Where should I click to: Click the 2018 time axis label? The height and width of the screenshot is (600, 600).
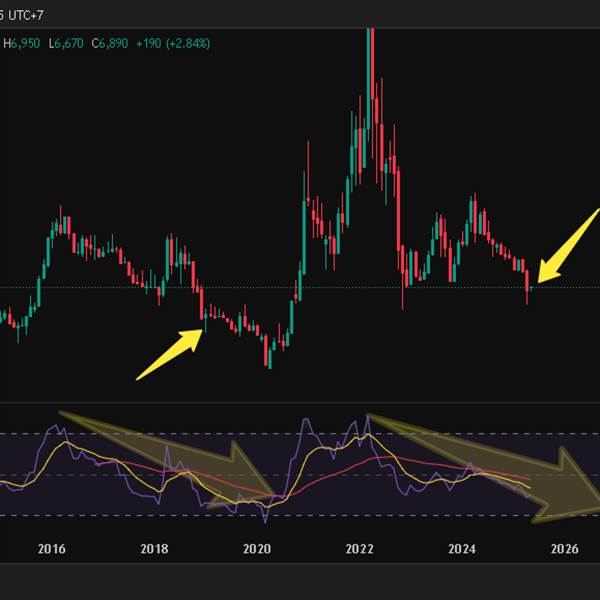(x=154, y=549)
